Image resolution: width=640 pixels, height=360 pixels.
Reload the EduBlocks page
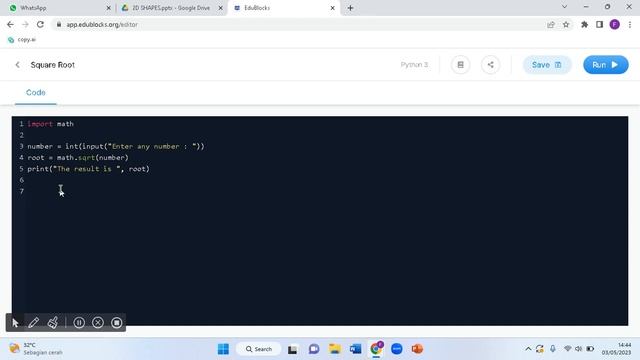tap(40, 24)
